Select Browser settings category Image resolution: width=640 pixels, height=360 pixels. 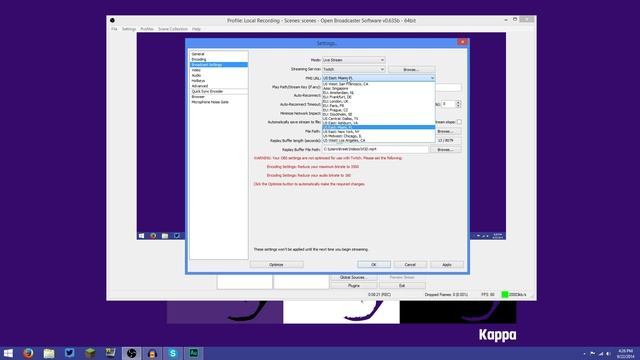[x=219, y=97]
